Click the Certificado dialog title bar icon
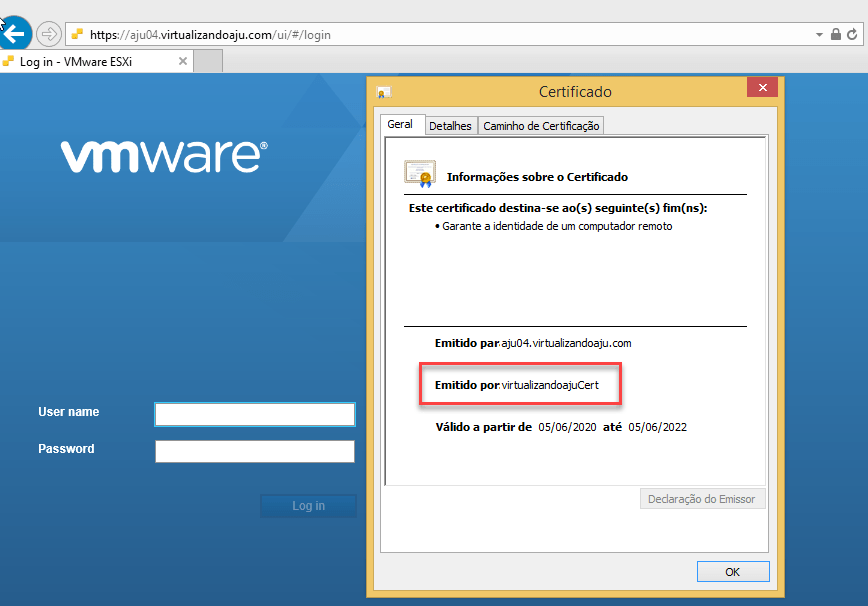Viewport: 868px width, 606px height. click(382, 92)
